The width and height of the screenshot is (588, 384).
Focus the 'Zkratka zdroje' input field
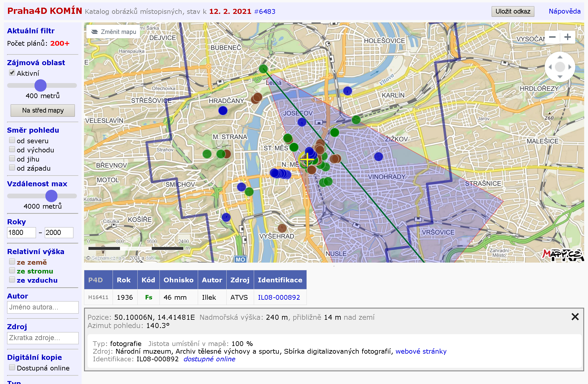click(x=43, y=338)
